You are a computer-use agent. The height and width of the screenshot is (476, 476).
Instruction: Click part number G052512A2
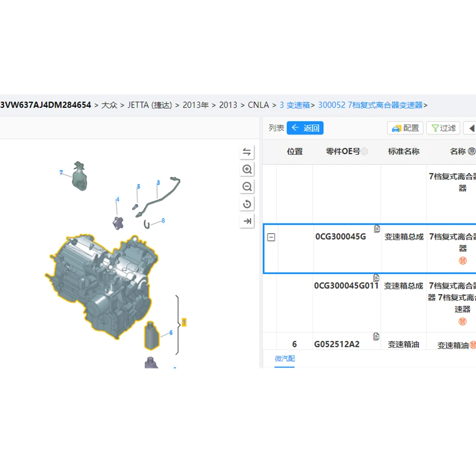point(337,344)
